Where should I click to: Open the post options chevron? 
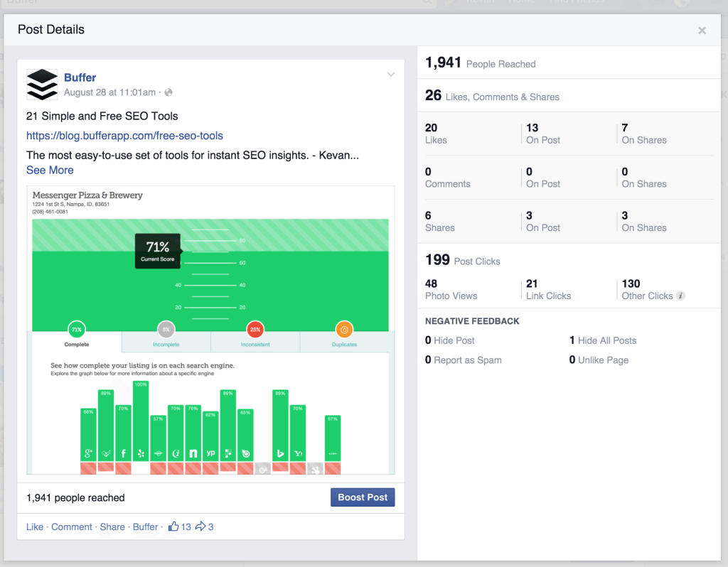[x=391, y=74]
